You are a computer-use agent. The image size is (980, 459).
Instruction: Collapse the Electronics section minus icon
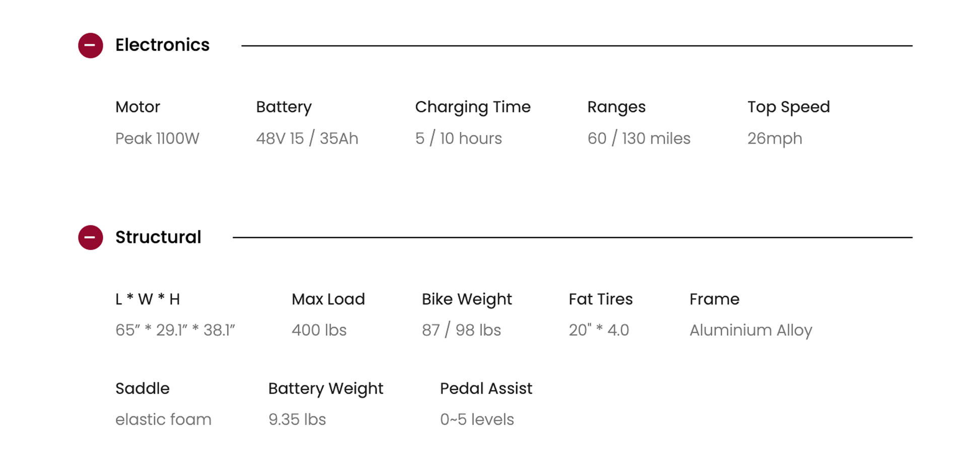(x=91, y=45)
